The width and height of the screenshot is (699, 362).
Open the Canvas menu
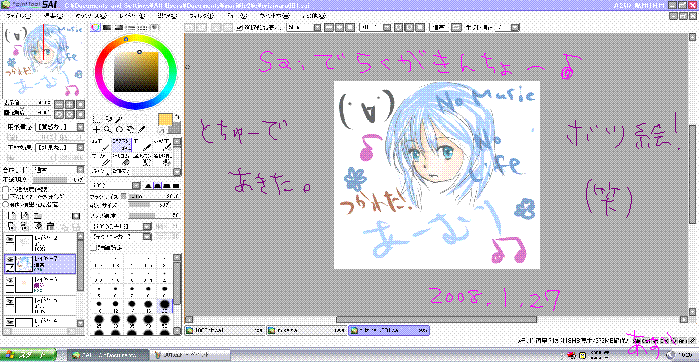[x=90, y=16]
